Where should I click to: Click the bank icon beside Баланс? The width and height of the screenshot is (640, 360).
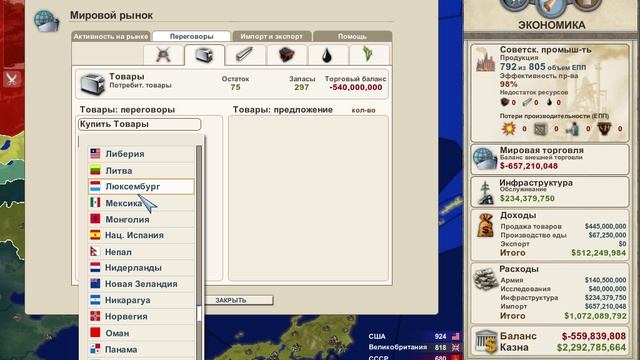coord(486,341)
